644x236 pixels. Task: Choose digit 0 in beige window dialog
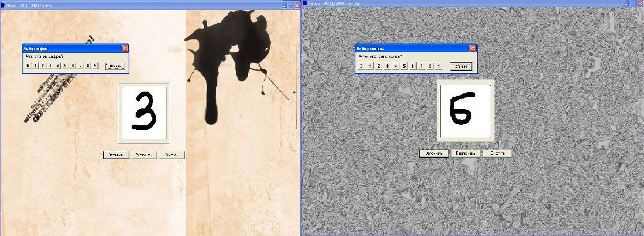pyautogui.click(x=28, y=66)
